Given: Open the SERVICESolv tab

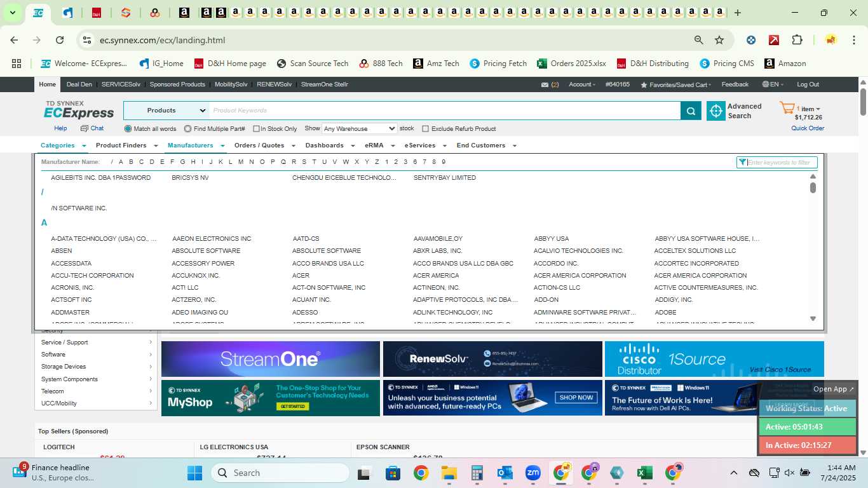Looking at the screenshot, I should point(121,85).
